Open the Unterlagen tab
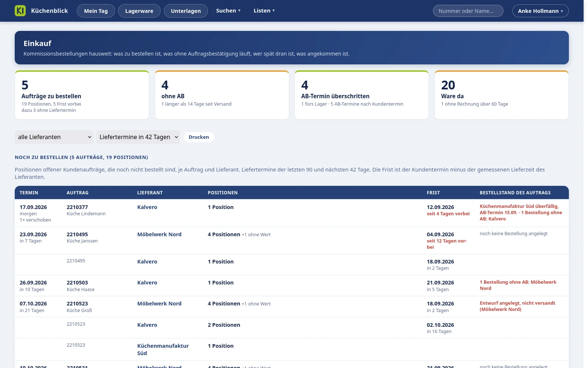588x368 pixels. tap(186, 11)
